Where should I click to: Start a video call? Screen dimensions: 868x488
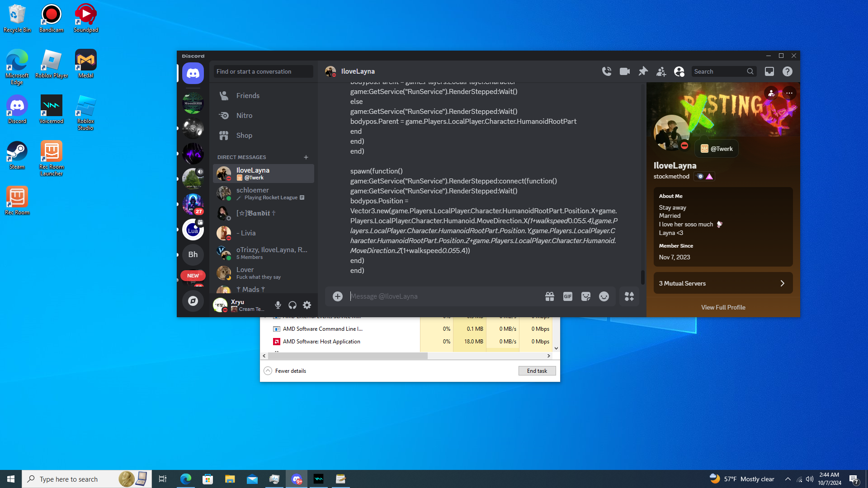[625, 71]
